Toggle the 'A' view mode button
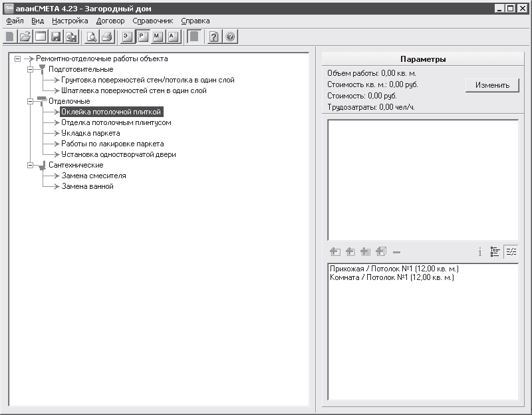The width and height of the screenshot is (532, 415). pos(173,37)
